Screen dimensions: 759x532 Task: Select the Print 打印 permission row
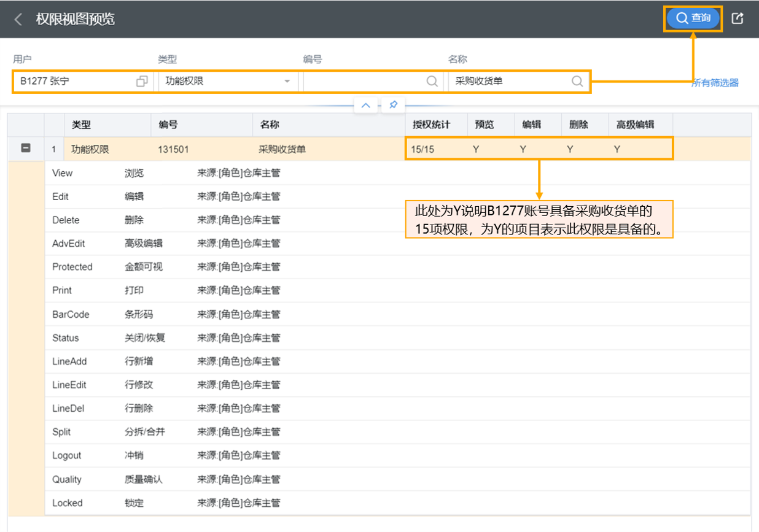point(397,290)
